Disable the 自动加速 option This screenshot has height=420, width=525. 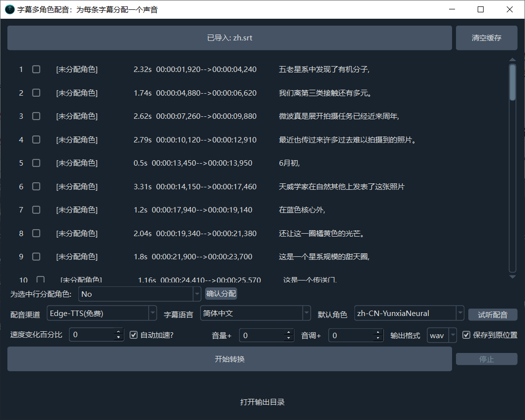(x=133, y=335)
